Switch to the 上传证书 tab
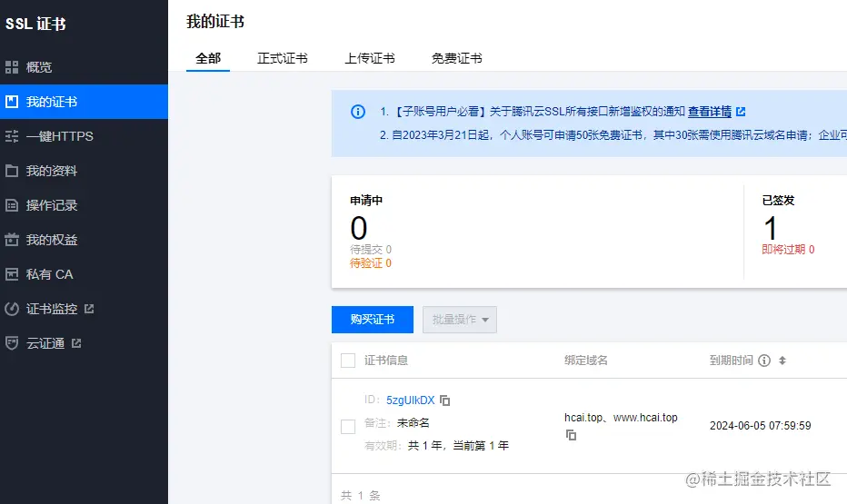Screen dimensions: 847x504 tap(370, 58)
